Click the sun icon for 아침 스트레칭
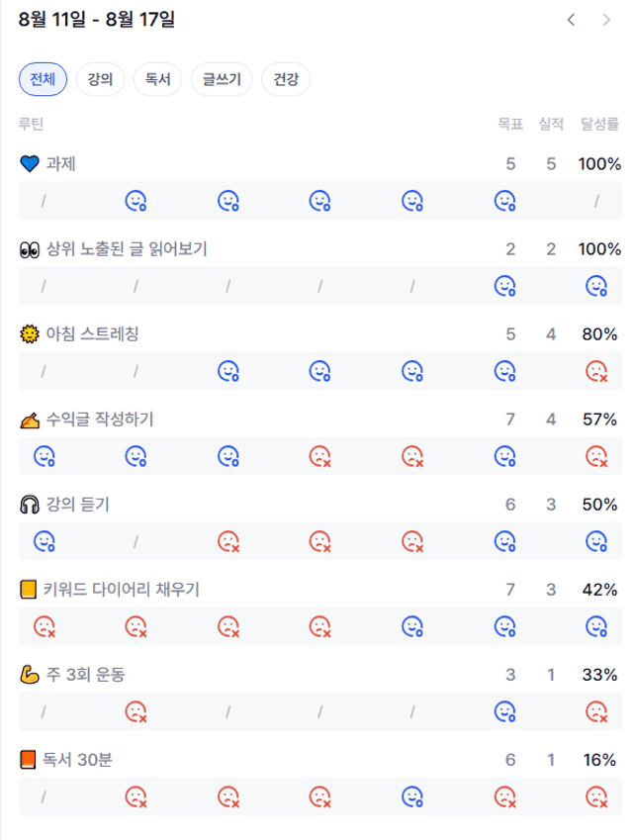The height and width of the screenshot is (840, 633). pos(30,334)
